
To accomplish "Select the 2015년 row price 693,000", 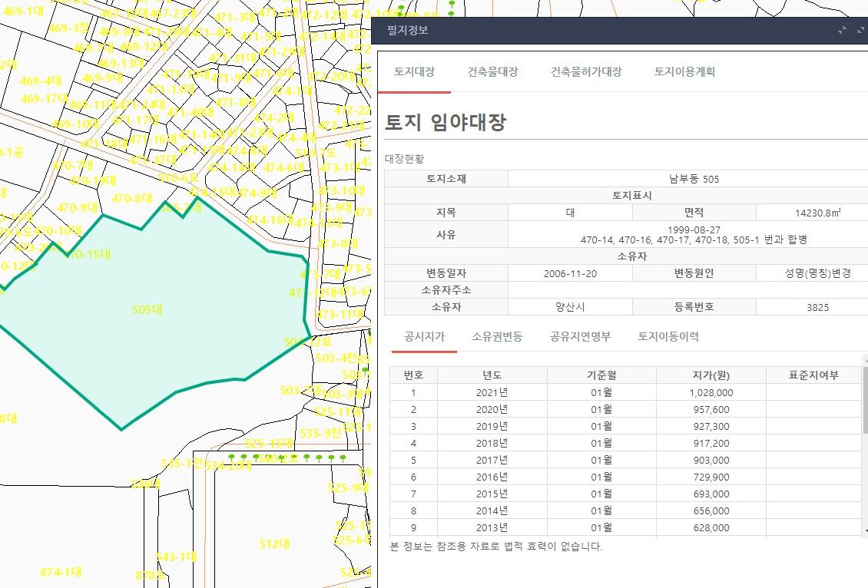I will click(x=711, y=494).
